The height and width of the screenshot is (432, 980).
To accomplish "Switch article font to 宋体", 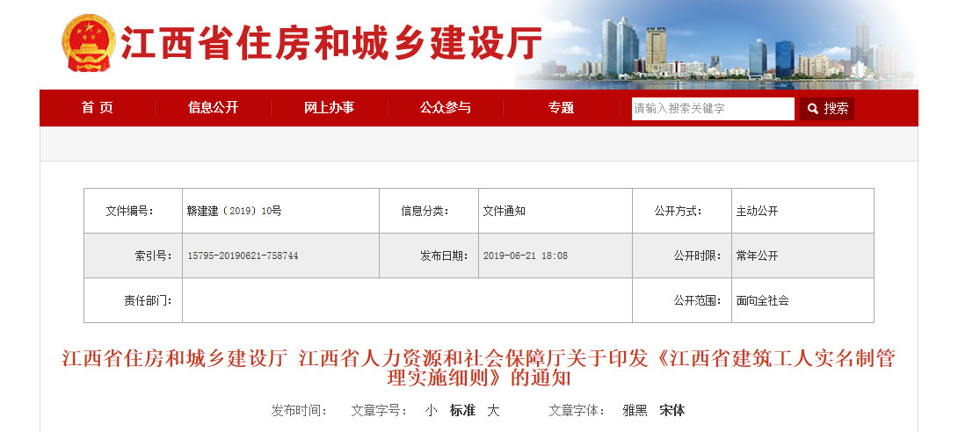I will click(672, 410).
